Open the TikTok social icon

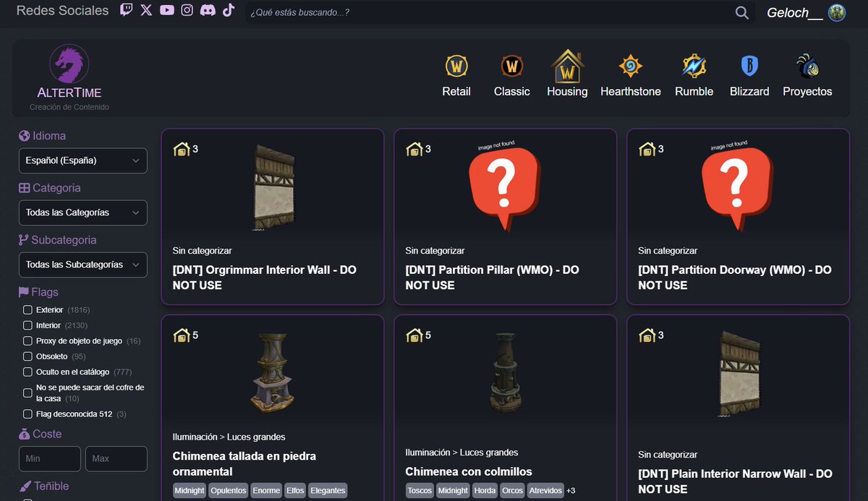point(229,10)
